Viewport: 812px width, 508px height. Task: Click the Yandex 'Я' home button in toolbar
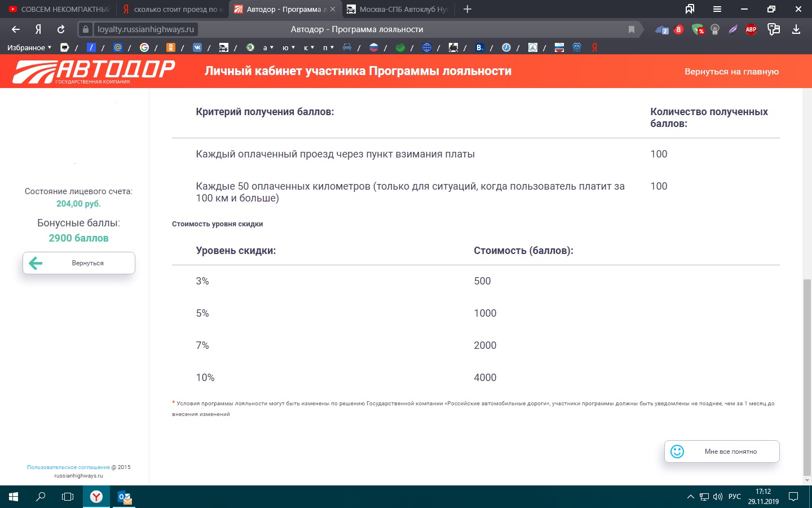(38, 29)
